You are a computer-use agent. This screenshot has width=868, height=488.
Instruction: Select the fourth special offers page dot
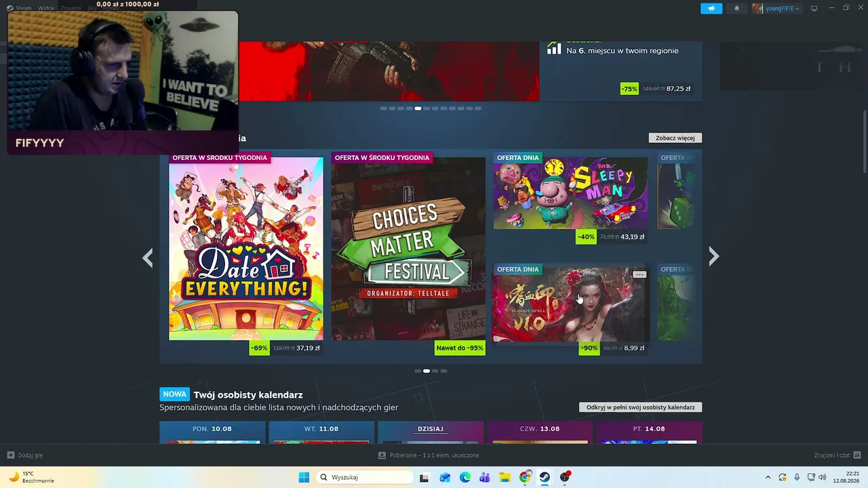point(443,371)
